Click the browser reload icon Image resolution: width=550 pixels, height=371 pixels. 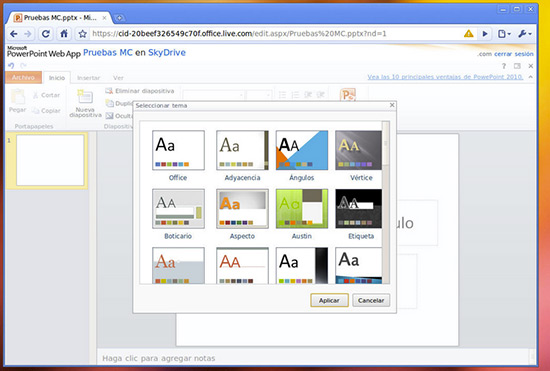pyautogui.click(x=46, y=34)
